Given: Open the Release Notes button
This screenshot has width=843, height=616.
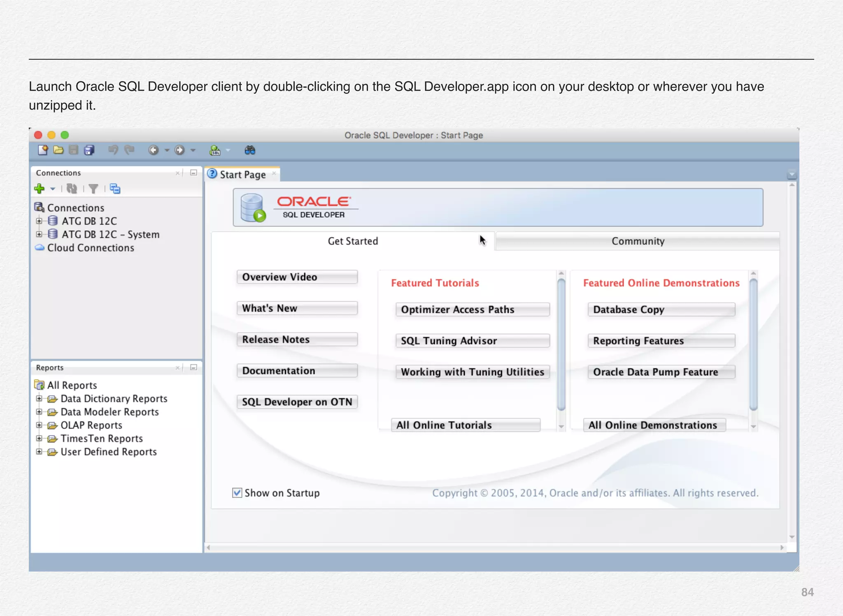Looking at the screenshot, I should click(297, 339).
